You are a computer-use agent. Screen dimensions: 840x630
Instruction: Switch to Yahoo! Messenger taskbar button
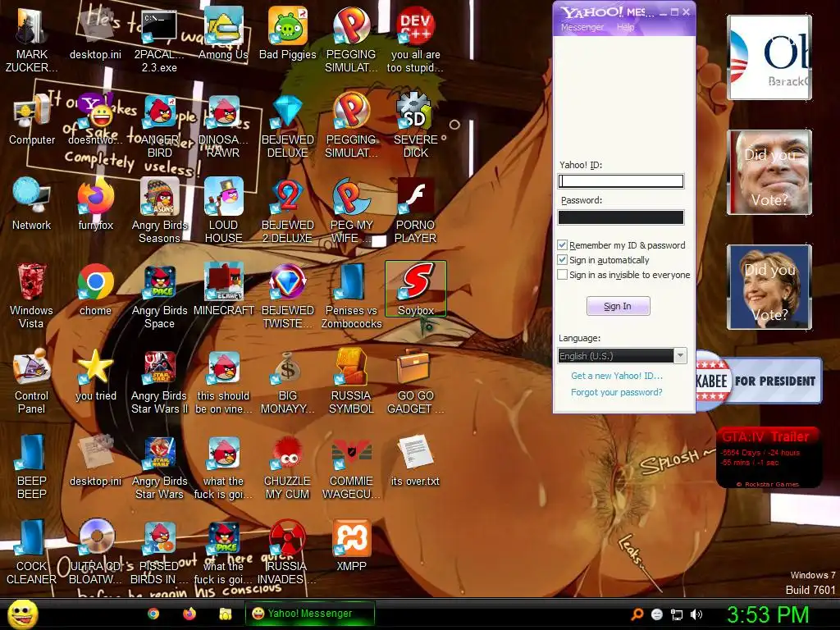(x=309, y=614)
